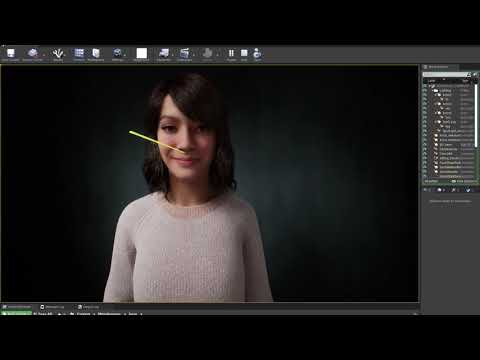Open the Content browser toolbar icon
Image resolution: width=480 pixels, height=360 pixels.
tap(79, 54)
